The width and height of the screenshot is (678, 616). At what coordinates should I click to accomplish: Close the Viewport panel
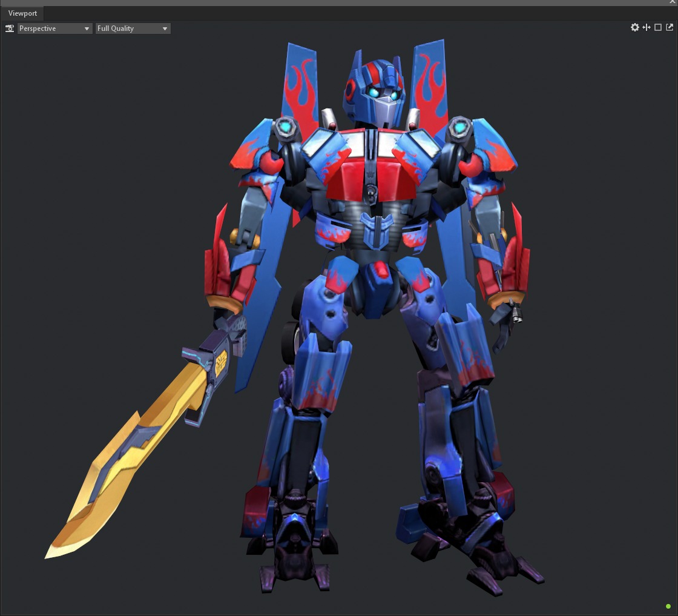673,2
